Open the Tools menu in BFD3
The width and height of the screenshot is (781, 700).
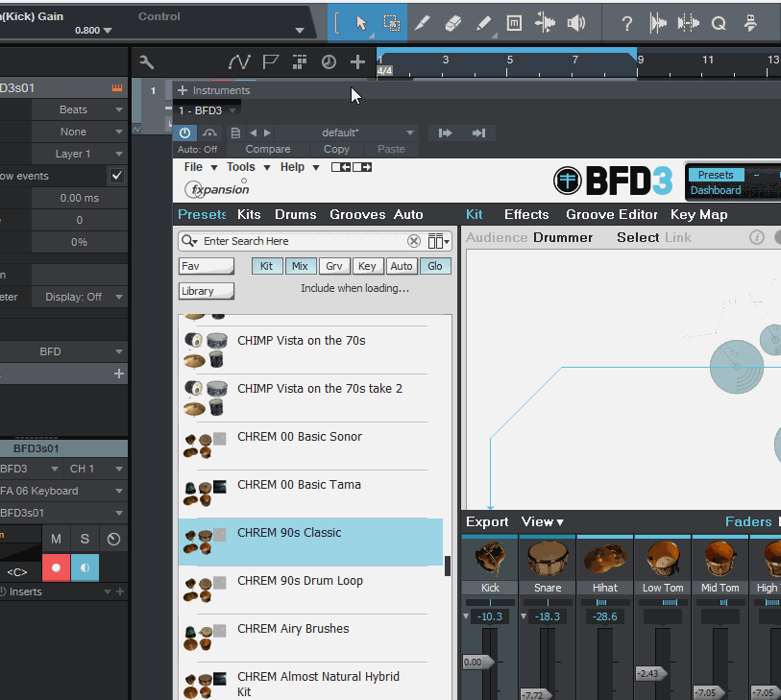click(x=248, y=167)
